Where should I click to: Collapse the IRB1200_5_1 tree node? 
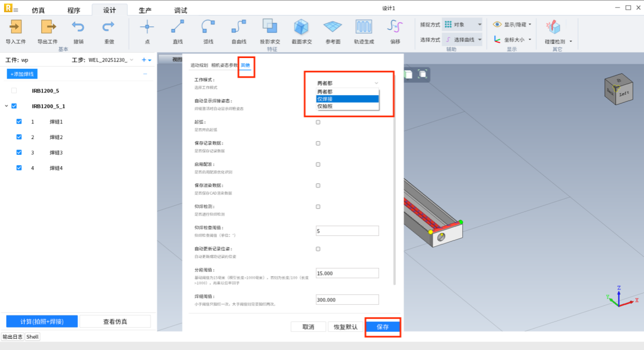point(7,106)
